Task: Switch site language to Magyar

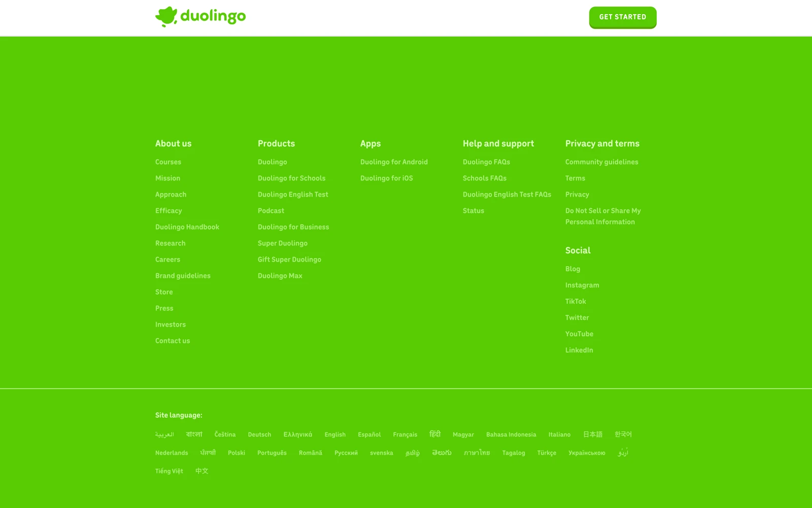Action: click(x=463, y=435)
